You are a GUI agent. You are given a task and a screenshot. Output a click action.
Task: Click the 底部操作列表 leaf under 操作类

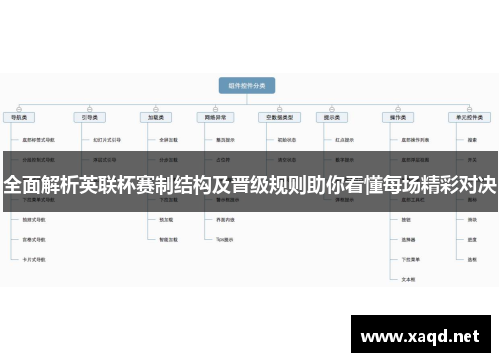415,140
